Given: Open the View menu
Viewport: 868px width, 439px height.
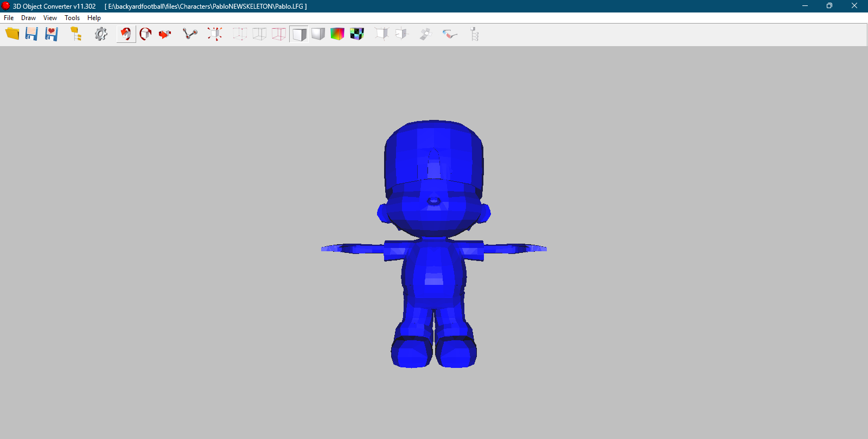Looking at the screenshot, I should [x=50, y=18].
